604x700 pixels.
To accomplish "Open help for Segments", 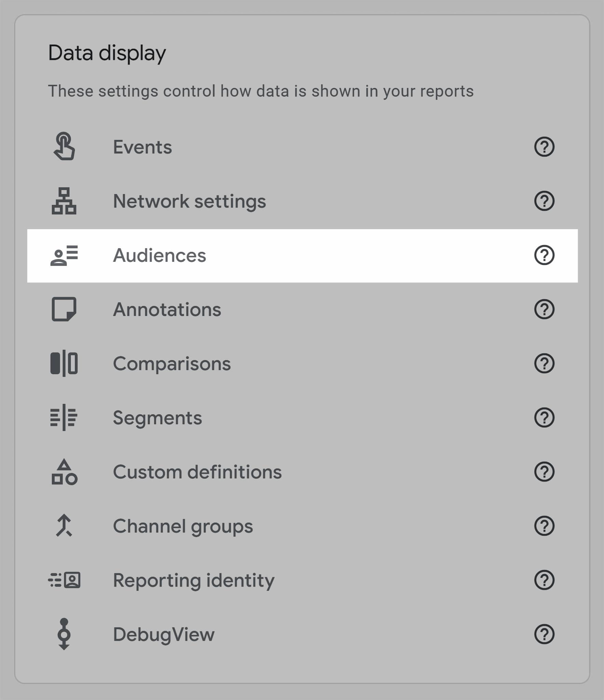I will (544, 417).
